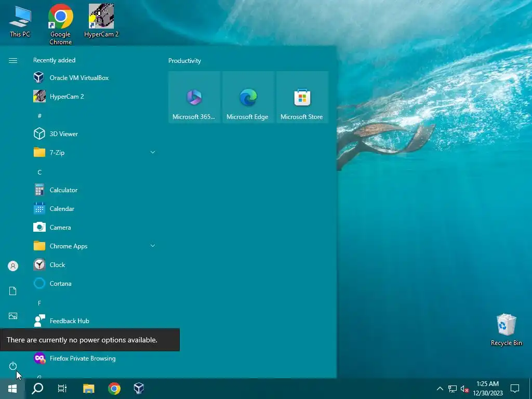Open taskbar Search

click(37, 389)
